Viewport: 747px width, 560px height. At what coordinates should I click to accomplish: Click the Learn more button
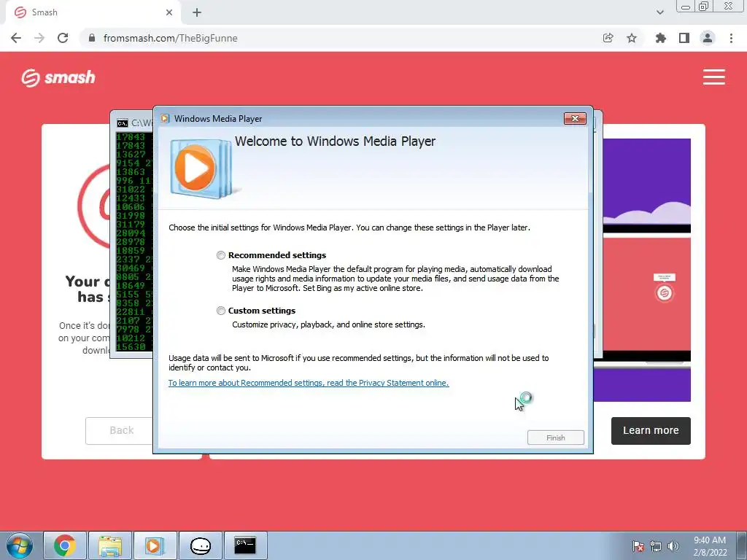[651, 430]
